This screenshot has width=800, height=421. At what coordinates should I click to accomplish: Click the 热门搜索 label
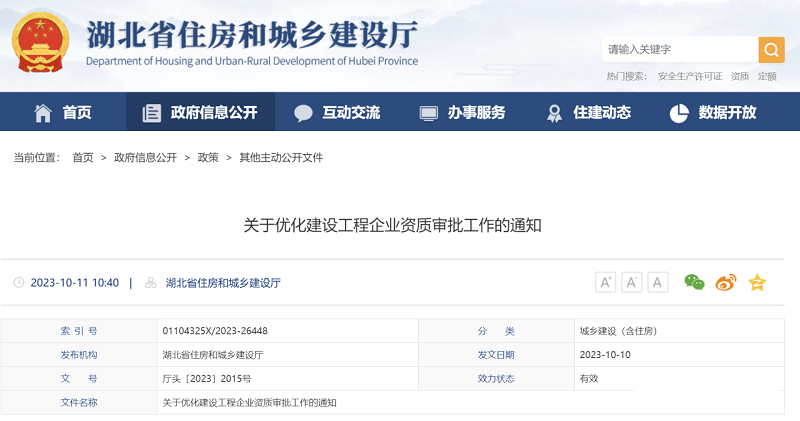pos(627,77)
